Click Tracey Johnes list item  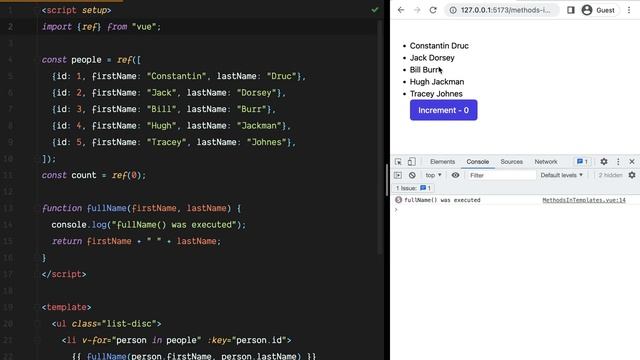[436, 94]
